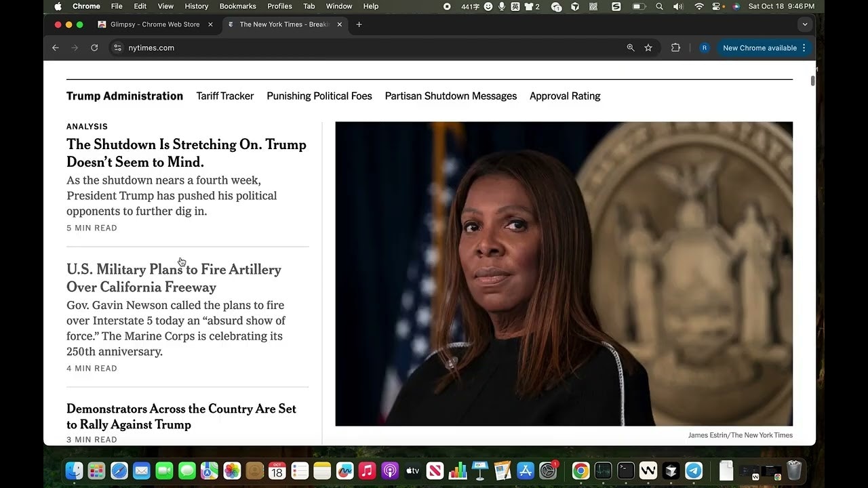The height and width of the screenshot is (488, 868).
Task: Open Finder from the dock
Action: (x=74, y=470)
